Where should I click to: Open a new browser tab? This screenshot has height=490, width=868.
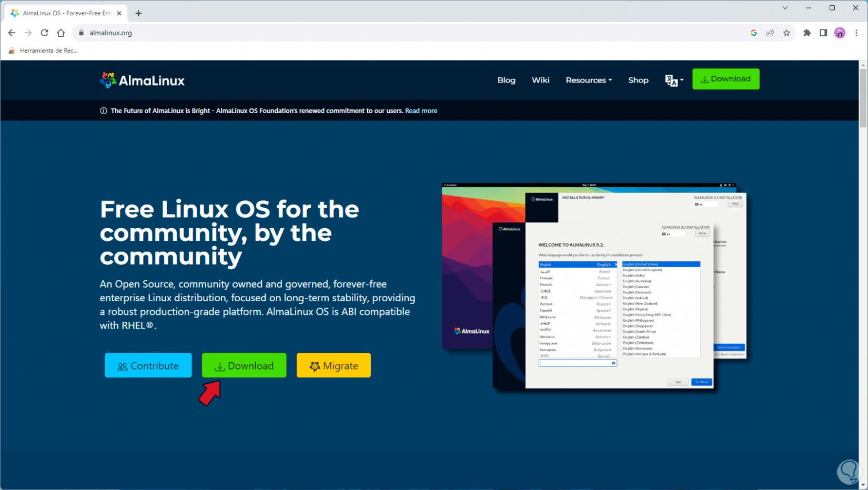point(138,13)
